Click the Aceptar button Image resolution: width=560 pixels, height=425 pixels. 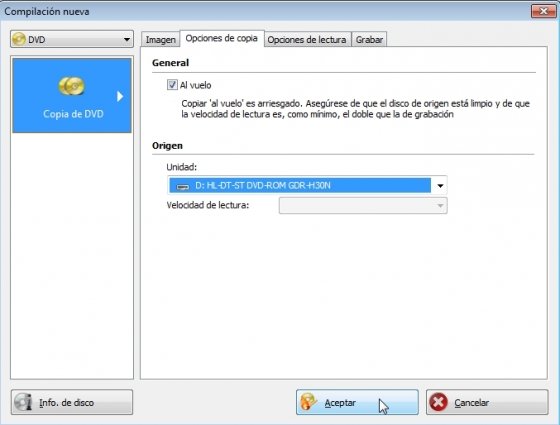[x=357, y=402]
